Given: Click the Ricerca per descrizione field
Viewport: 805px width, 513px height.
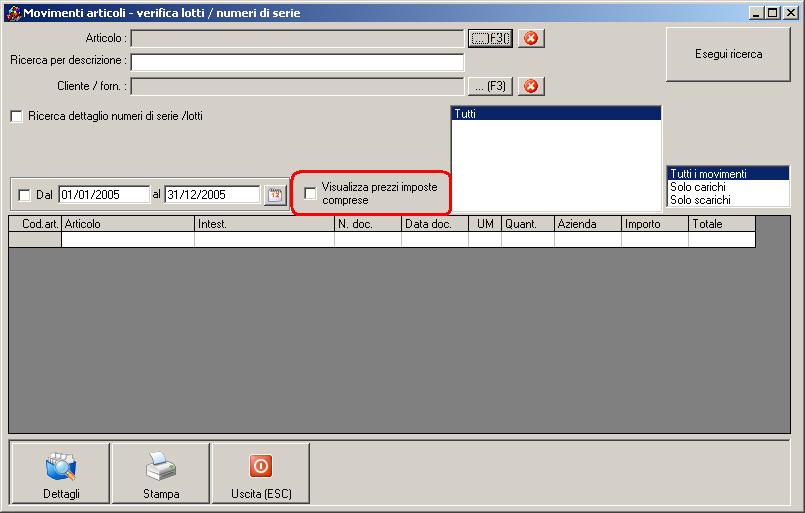Looking at the screenshot, I should [297, 62].
